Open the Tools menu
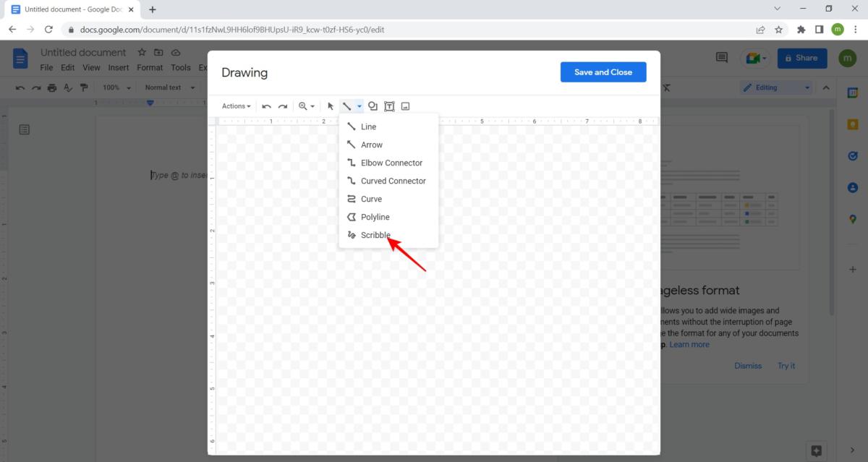This screenshot has height=462, width=868. tap(181, 68)
